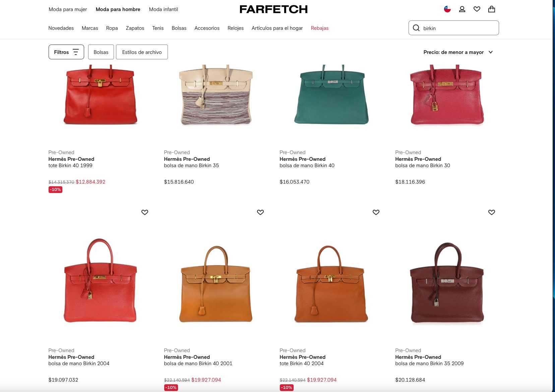The image size is (555, 392).
Task: Open the Zapatos menu
Action: [x=135, y=28]
